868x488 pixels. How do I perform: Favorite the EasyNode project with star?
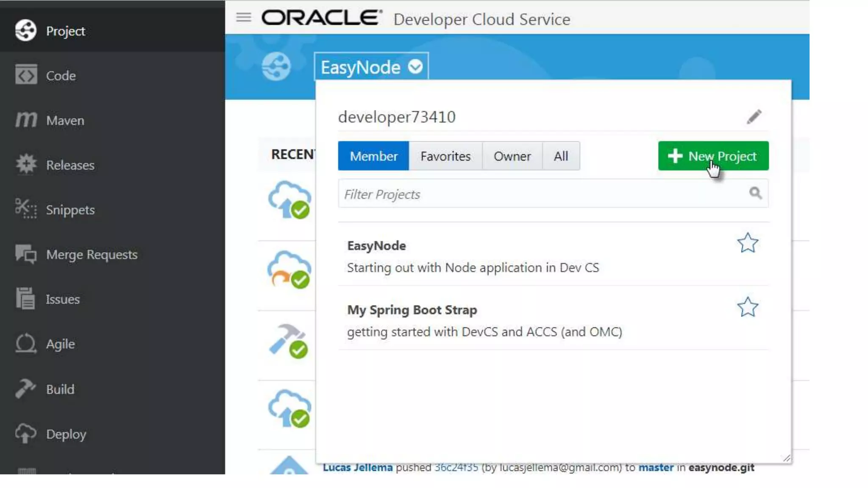tap(747, 243)
